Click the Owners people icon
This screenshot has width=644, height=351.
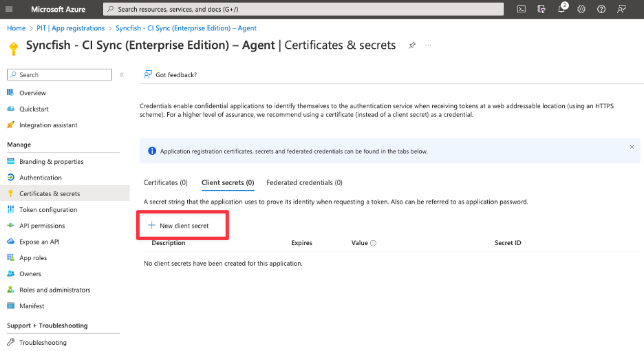click(11, 273)
